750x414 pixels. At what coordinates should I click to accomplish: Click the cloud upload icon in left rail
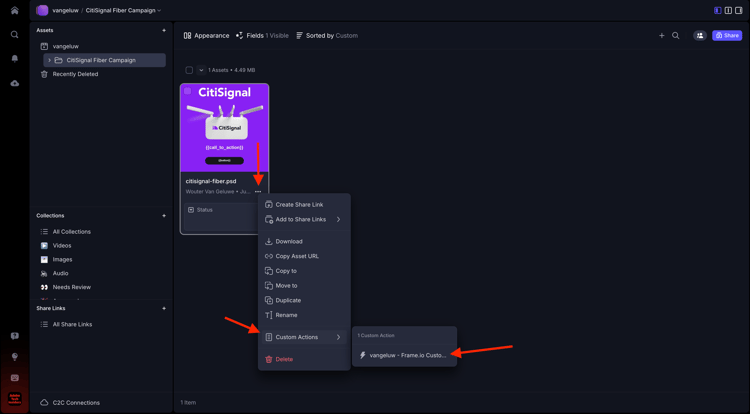14,83
